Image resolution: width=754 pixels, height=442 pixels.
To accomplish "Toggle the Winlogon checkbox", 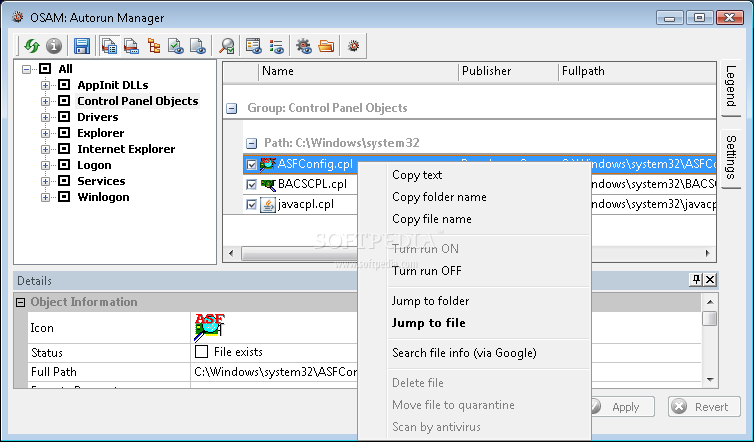I will pos(64,197).
